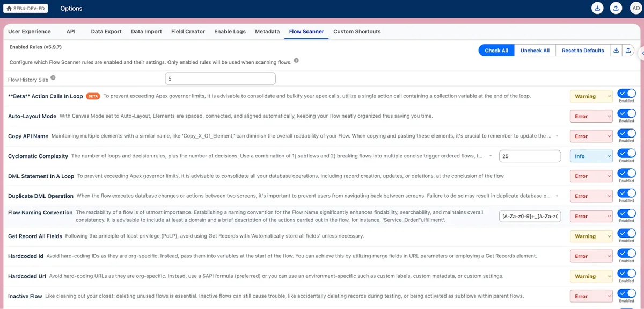This screenshot has width=644, height=309.
Task: Open the Error dropdown for Inactive Flow
Action: tap(591, 296)
